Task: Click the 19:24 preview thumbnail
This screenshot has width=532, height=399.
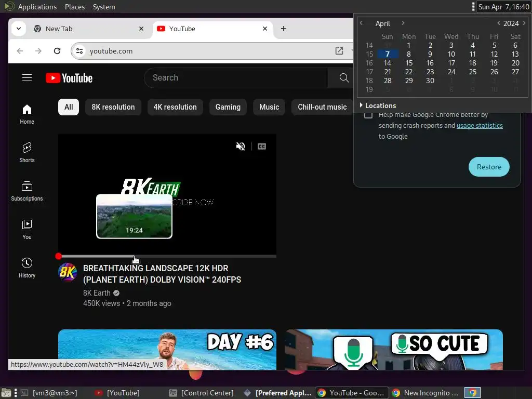Action: [x=134, y=217]
